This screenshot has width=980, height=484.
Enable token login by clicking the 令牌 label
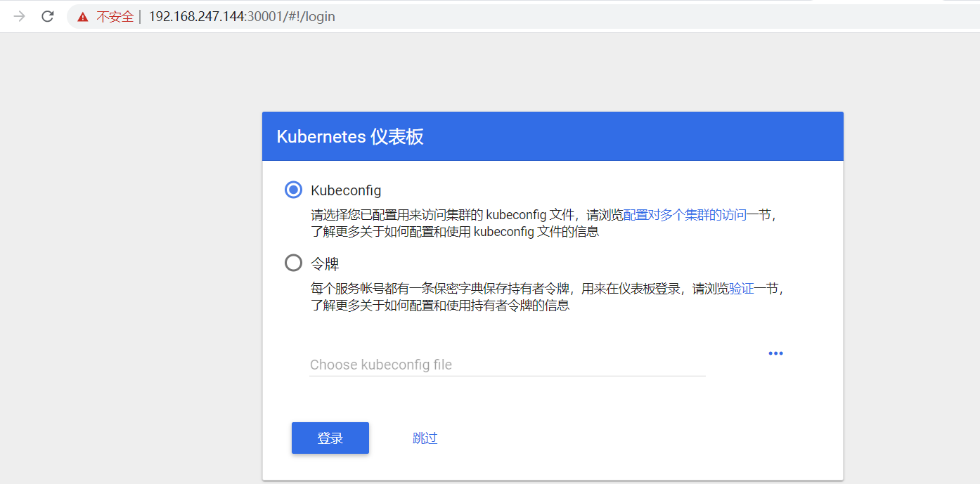pos(325,263)
